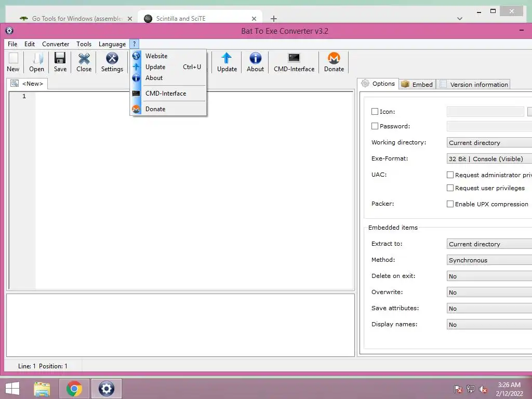Click the Icon path input field
Viewport: 532px width, 399px height.
pyautogui.click(x=485, y=111)
